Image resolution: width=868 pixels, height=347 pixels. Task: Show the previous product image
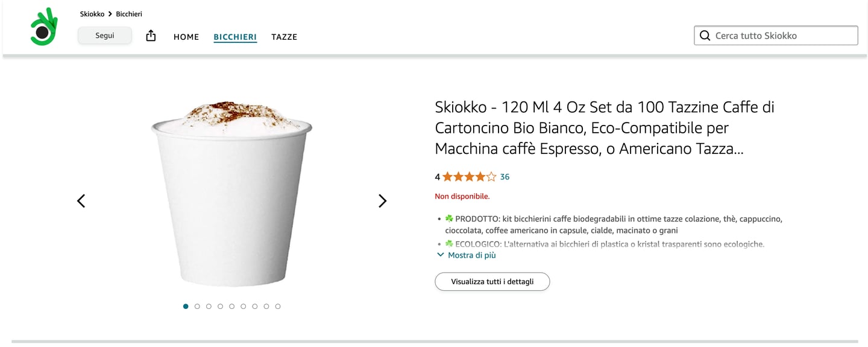[81, 201]
